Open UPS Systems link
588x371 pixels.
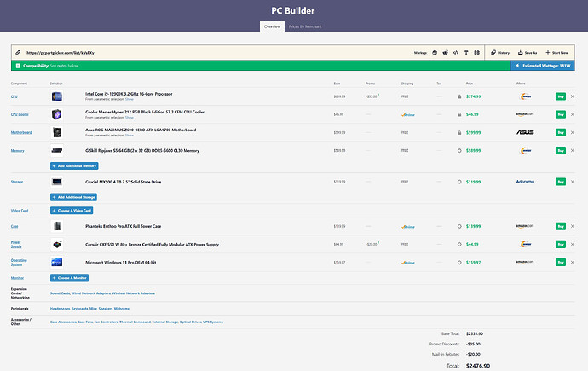tap(213, 322)
